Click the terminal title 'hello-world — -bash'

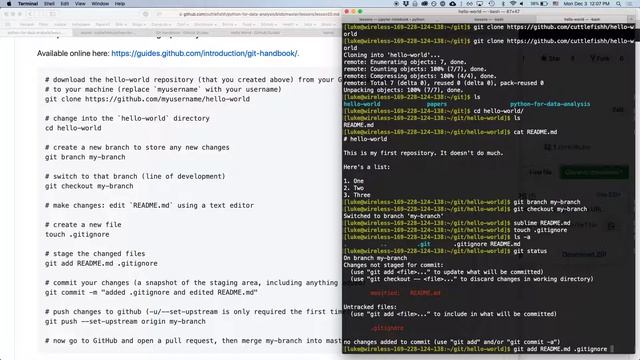click(489, 12)
